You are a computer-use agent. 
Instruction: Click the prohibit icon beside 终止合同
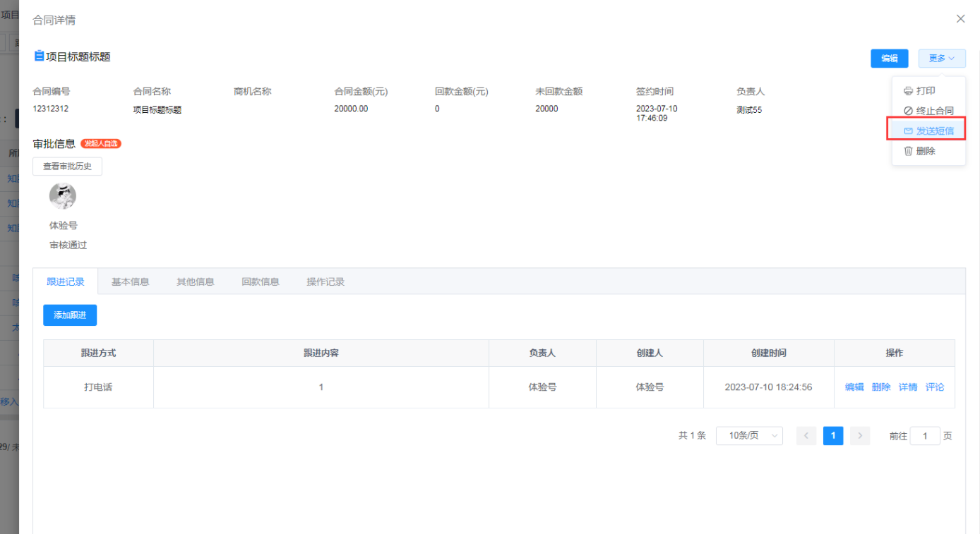(x=909, y=110)
